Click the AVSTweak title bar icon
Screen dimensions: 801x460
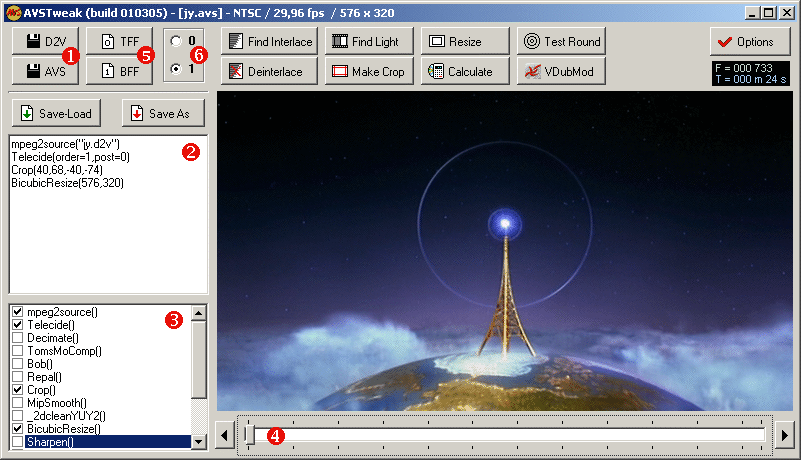coord(14,13)
